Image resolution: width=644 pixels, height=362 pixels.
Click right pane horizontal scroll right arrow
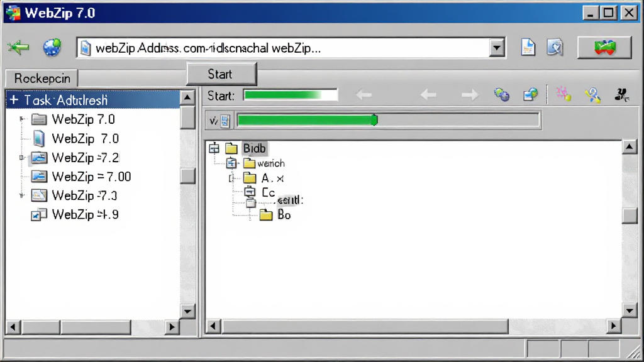pyautogui.click(x=613, y=326)
